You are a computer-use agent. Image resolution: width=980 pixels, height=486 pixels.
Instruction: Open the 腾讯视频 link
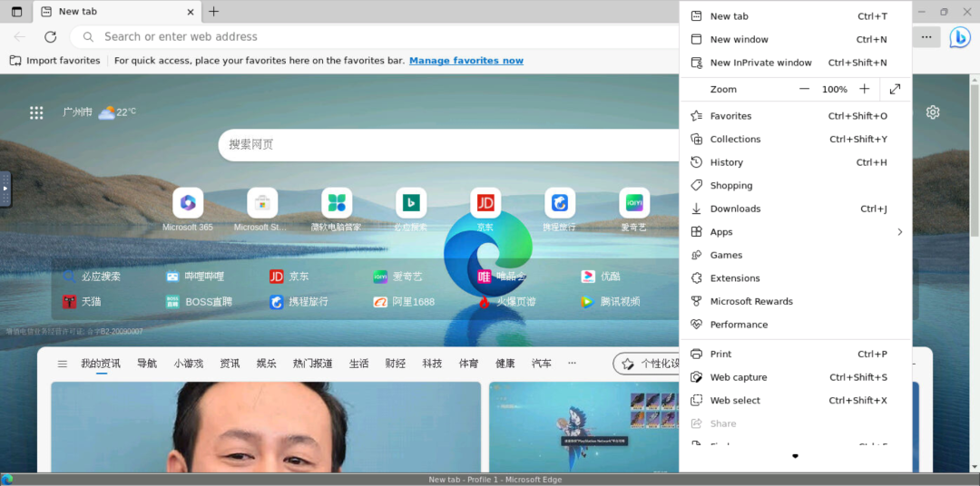pos(610,302)
